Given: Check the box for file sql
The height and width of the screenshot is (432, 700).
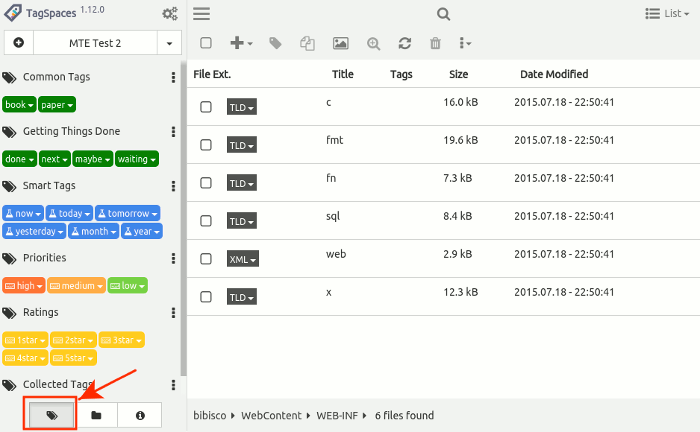Looking at the screenshot, I should point(206,220).
